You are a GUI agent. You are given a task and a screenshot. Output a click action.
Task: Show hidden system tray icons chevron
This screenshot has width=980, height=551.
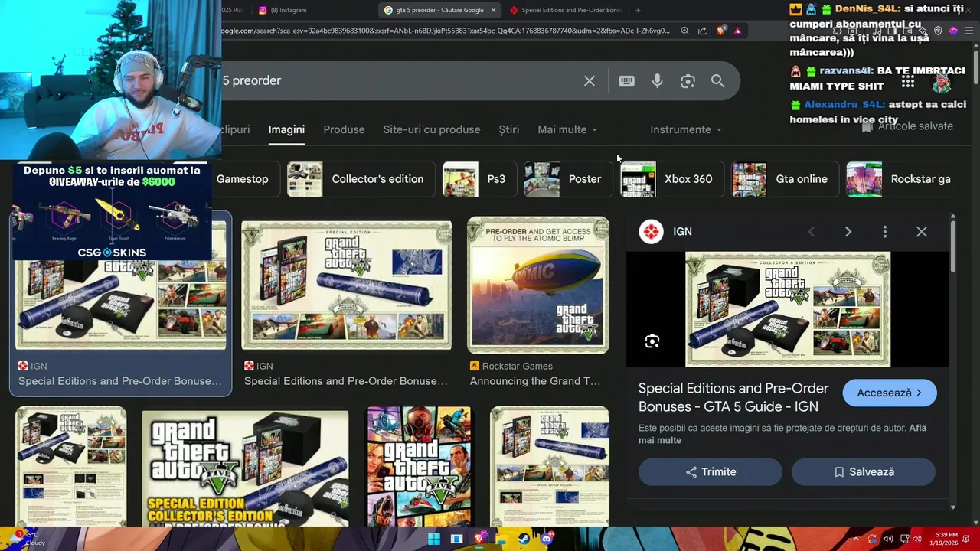855,539
